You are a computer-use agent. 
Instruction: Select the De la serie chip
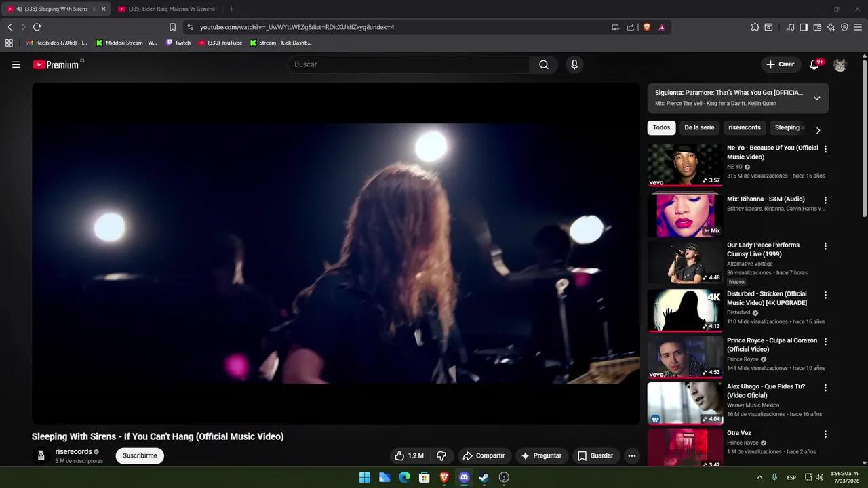[699, 127]
